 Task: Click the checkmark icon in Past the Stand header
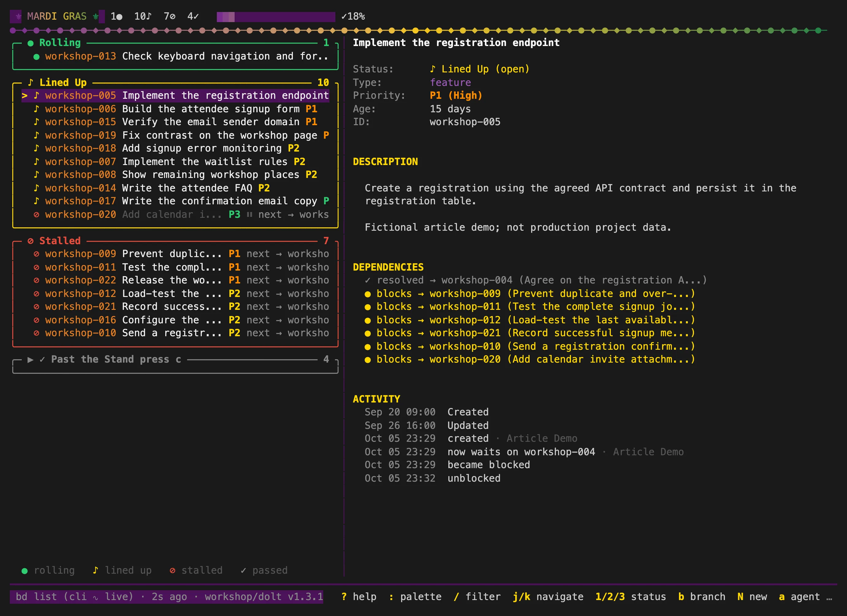click(x=42, y=359)
